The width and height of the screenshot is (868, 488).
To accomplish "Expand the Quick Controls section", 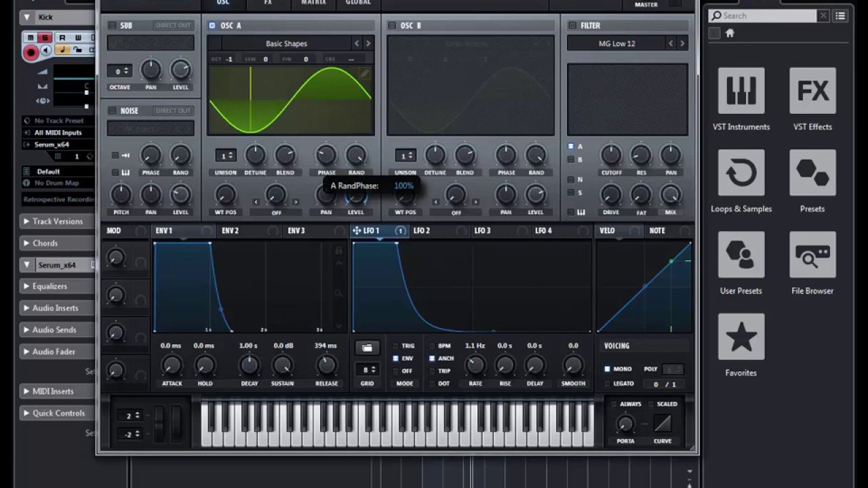I will coord(58,413).
